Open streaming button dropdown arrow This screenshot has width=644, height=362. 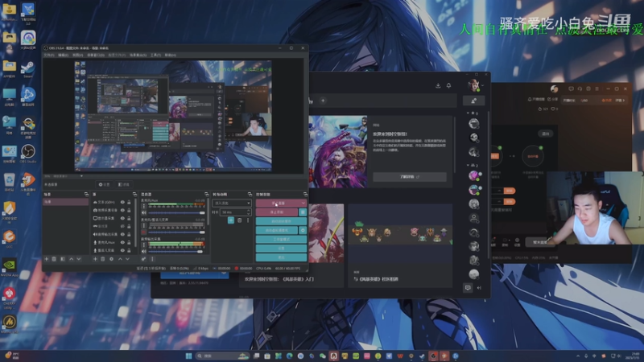[x=303, y=204]
